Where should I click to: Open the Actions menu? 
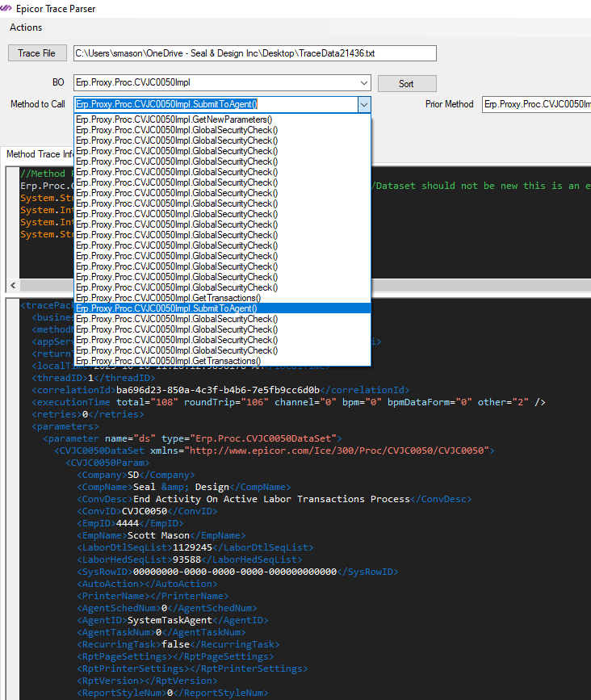(x=26, y=27)
